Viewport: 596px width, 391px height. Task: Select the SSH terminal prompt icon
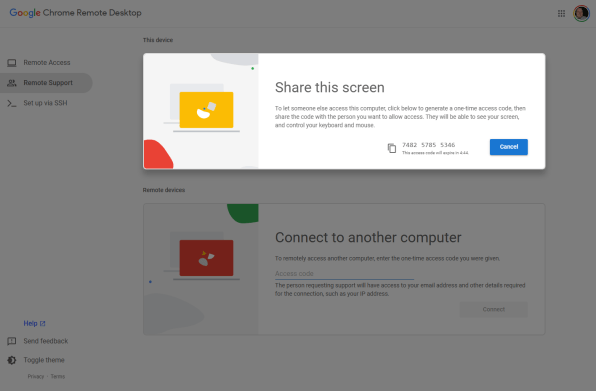pyautogui.click(x=12, y=103)
